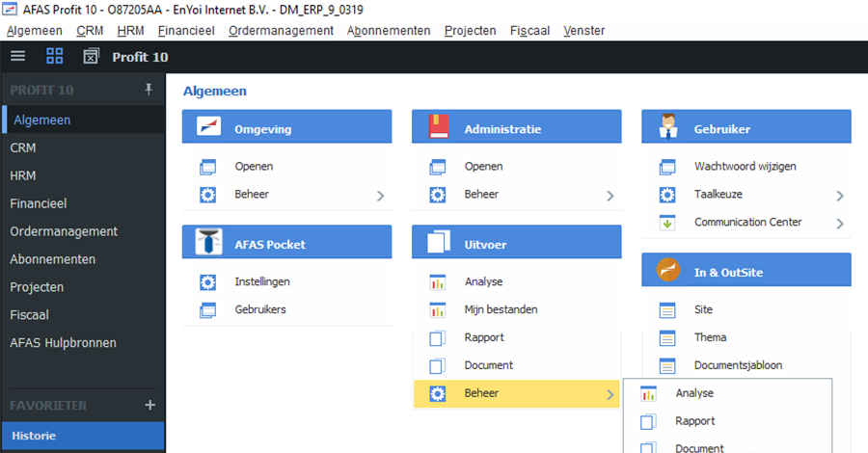Click the red book Administratie icon
Viewport: 868px width, 453px height.
(x=439, y=126)
